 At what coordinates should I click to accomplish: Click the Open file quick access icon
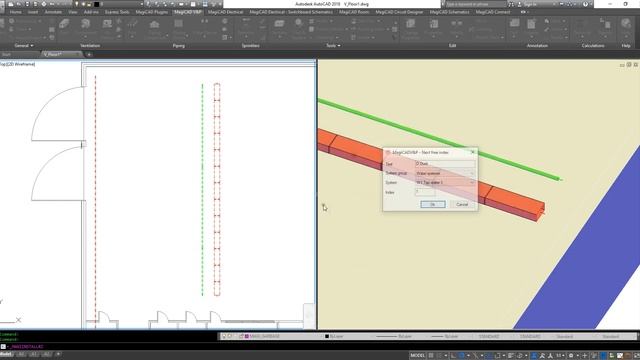point(19,4)
